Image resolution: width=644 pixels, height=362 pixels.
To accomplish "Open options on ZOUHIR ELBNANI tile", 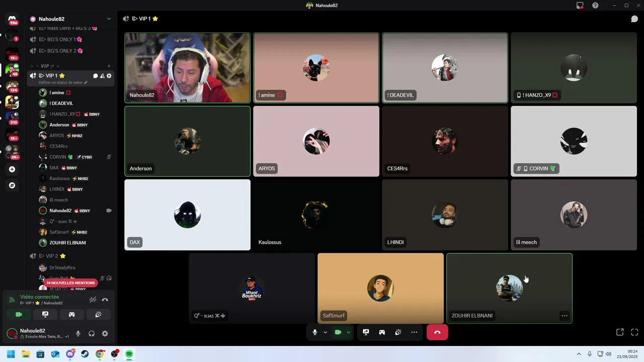I will (x=565, y=316).
